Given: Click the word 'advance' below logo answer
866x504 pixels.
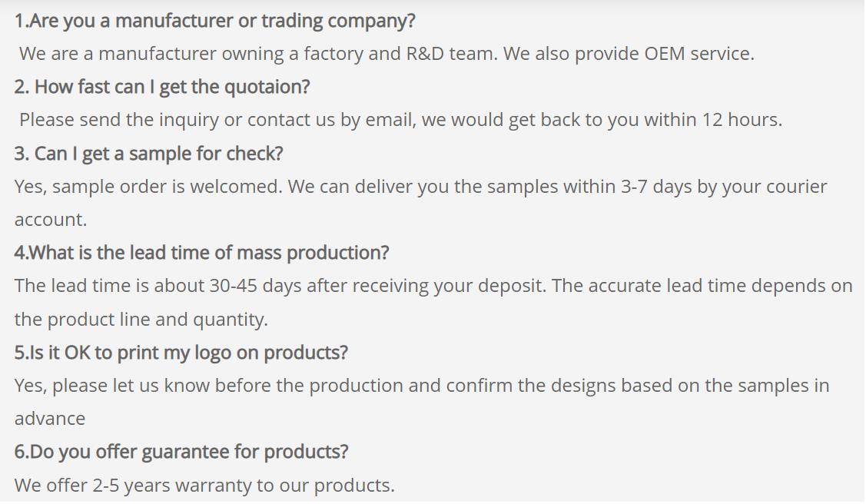Looking at the screenshot, I should tap(50, 419).
